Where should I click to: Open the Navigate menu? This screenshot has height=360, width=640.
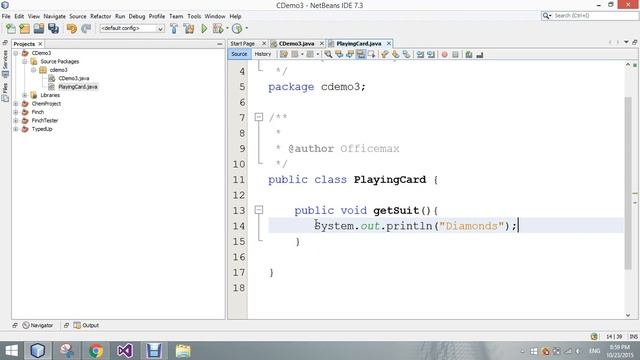[x=55, y=16]
